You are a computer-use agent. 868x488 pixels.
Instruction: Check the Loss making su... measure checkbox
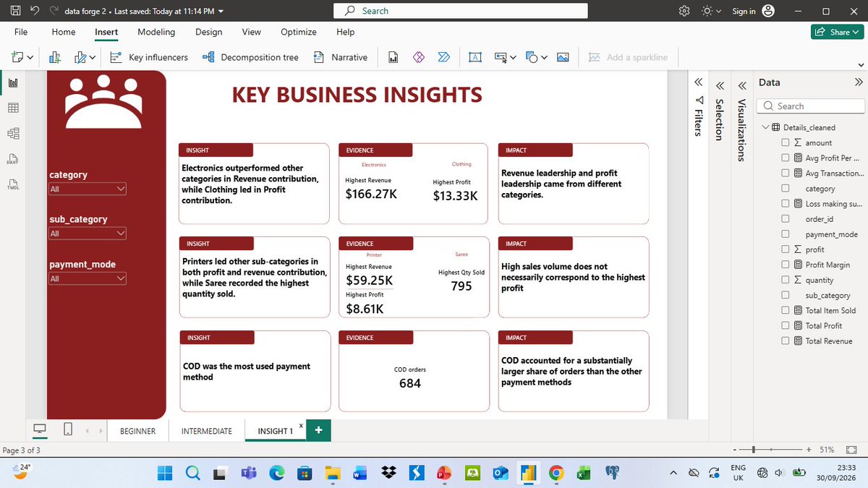coord(785,204)
